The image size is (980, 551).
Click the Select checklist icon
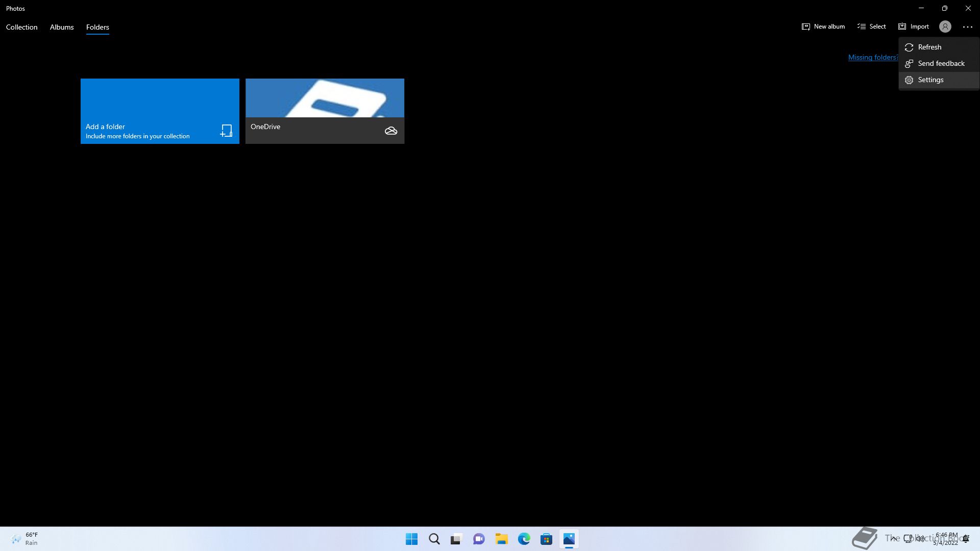[862, 27]
